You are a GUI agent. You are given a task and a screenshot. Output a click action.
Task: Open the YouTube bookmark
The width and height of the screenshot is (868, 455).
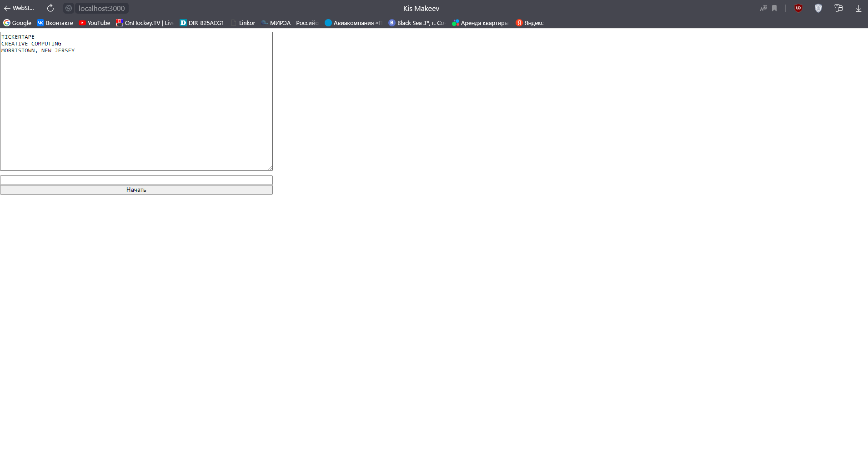point(95,23)
